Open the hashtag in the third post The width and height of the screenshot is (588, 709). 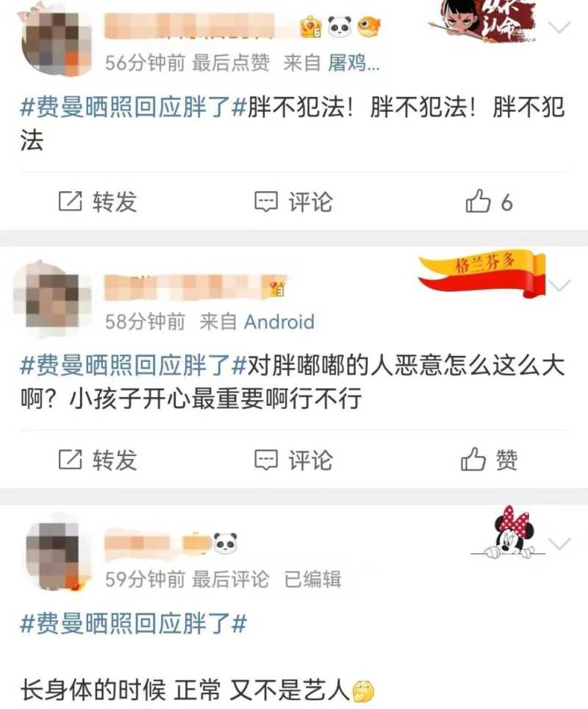134,624
